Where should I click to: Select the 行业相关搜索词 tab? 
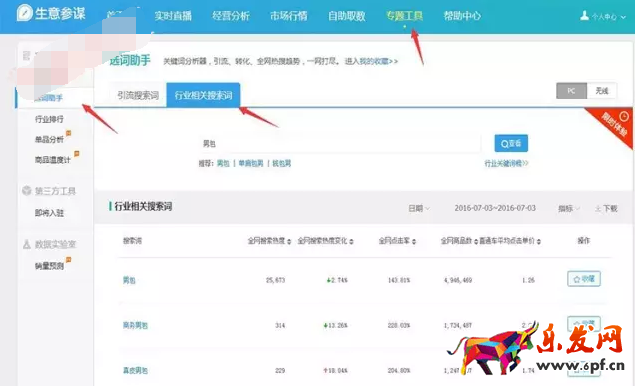(x=203, y=95)
